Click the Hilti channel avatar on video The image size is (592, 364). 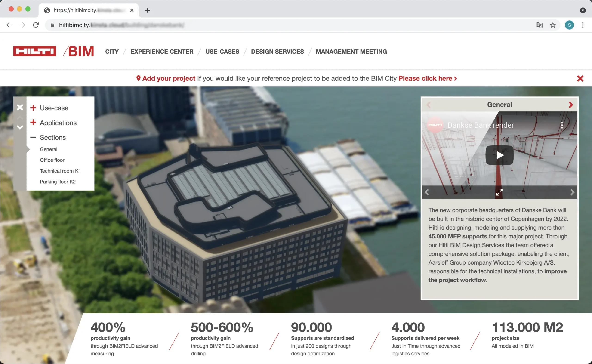(435, 125)
